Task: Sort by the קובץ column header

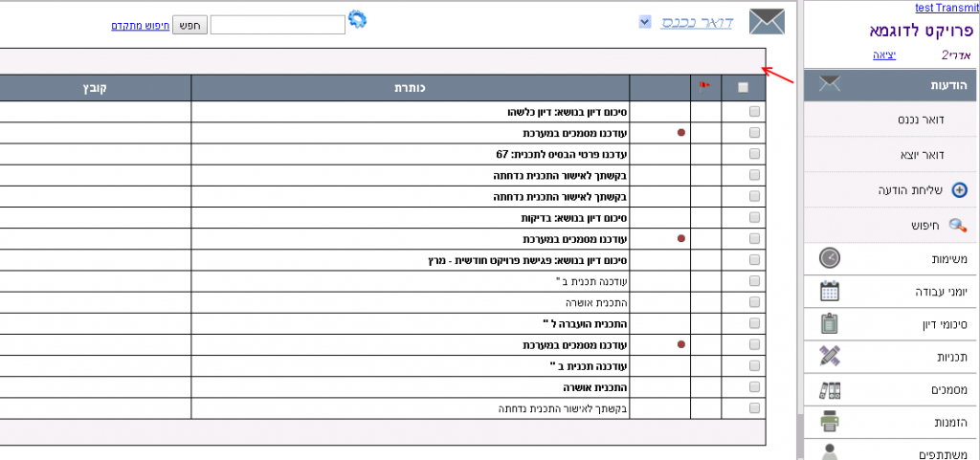Action: [94, 88]
